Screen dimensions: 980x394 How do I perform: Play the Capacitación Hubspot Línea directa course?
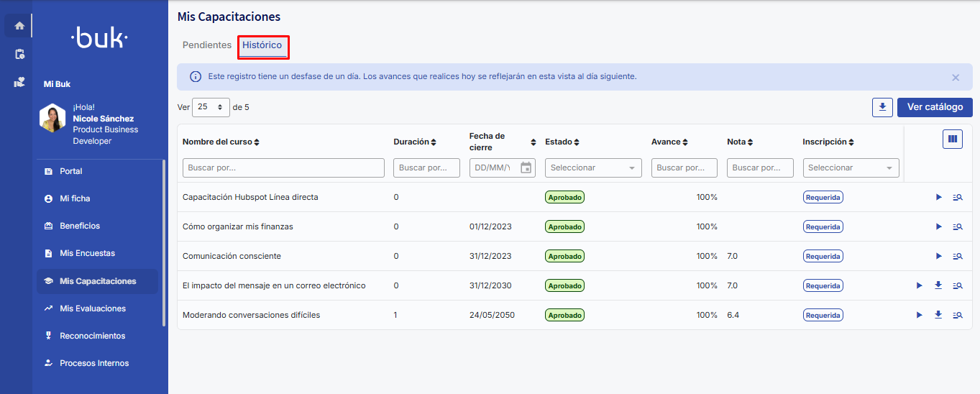click(x=939, y=197)
